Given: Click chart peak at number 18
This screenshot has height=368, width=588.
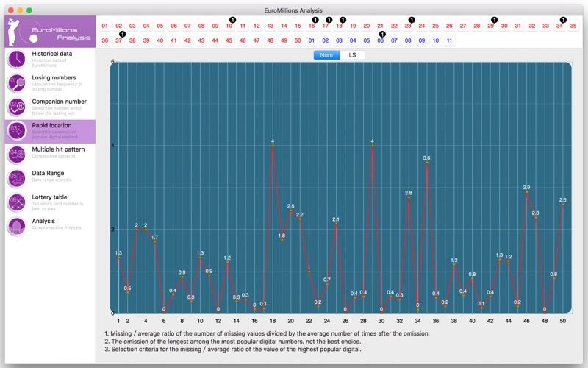Looking at the screenshot, I should pos(273,146).
